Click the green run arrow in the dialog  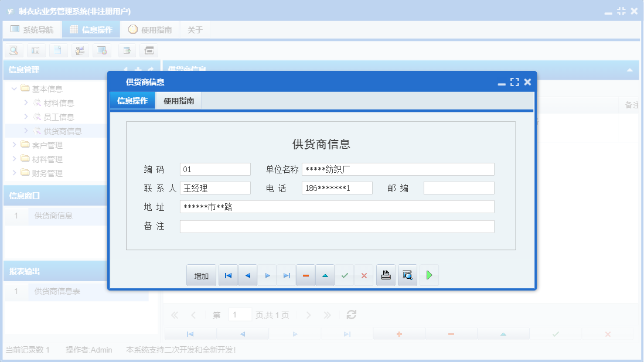pos(429,275)
